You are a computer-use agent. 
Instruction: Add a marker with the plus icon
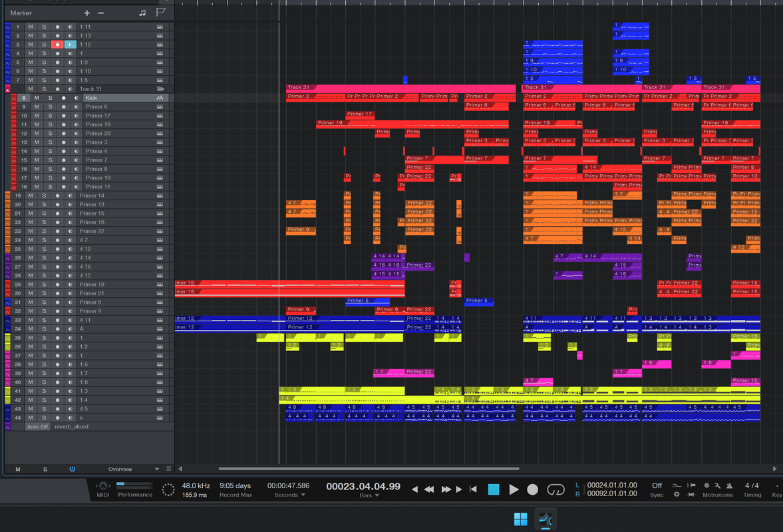[x=87, y=13]
